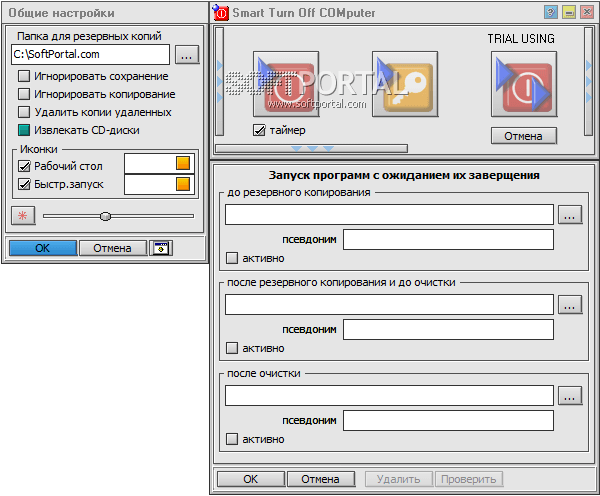Viewport: 600px width, 496px height.
Task: Click the help question mark button in title bar
Action: point(551,12)
